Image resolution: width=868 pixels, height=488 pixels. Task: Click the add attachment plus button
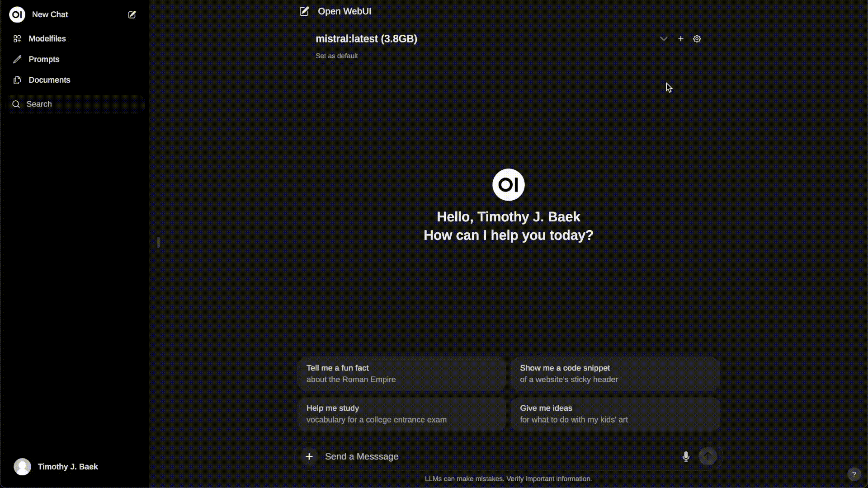tap(309, 456)
